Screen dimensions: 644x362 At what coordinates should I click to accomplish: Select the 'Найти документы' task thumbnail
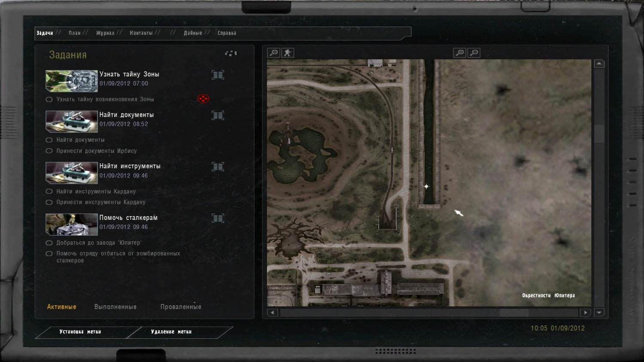[72, 122]
